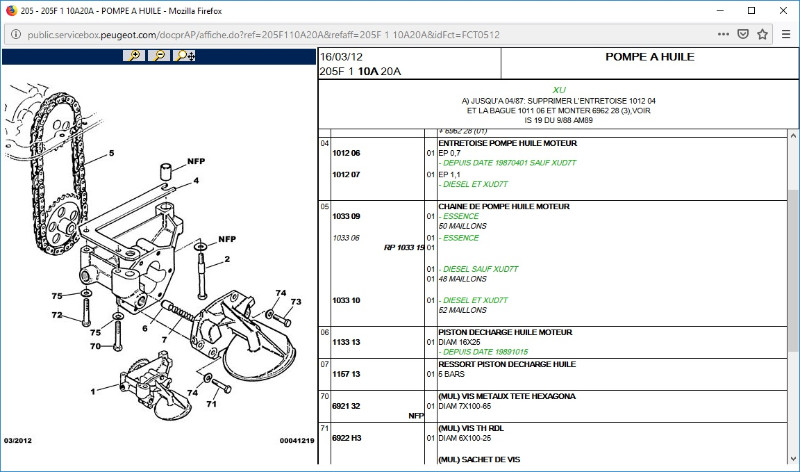The image size is (800, 472).
Task: Show site information icon in address bar
Action: point(16,34)
